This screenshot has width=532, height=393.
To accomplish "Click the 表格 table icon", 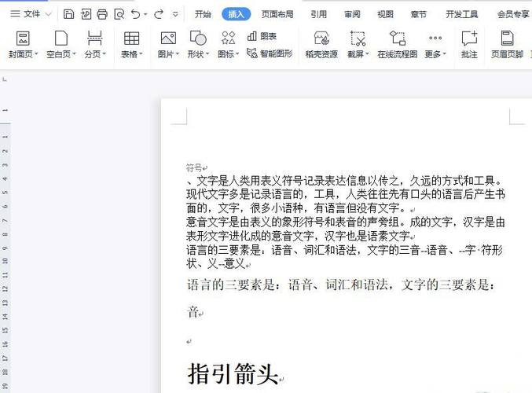I will 132,39.
